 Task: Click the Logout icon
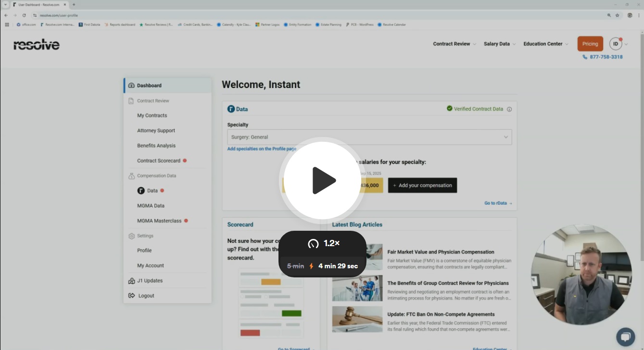pos(131,295)
